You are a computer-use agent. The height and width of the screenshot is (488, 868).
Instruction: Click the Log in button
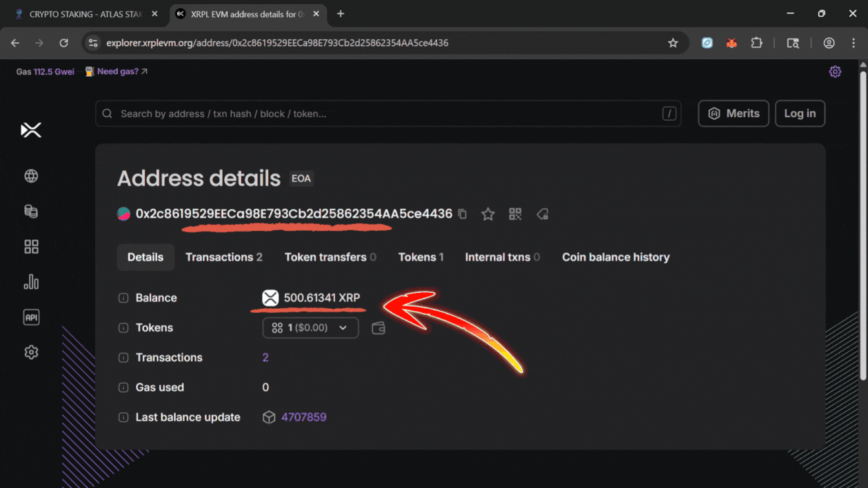pos(800,113)
